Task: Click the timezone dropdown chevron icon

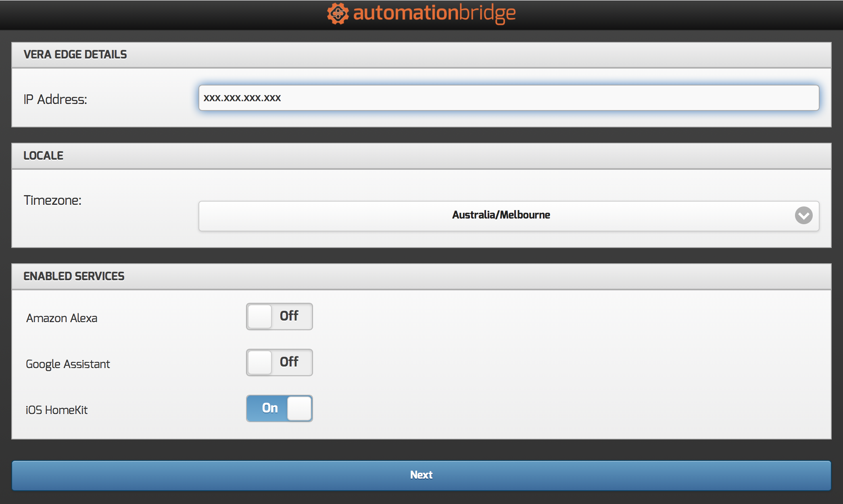Action: point(803,215)
